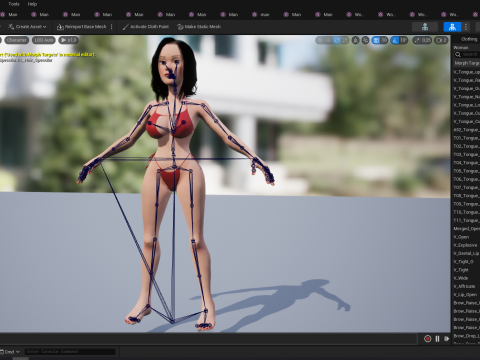Click the woman character mesh in viewport
The height and width of the screenshot is (360, 480).
coord(173,183)
